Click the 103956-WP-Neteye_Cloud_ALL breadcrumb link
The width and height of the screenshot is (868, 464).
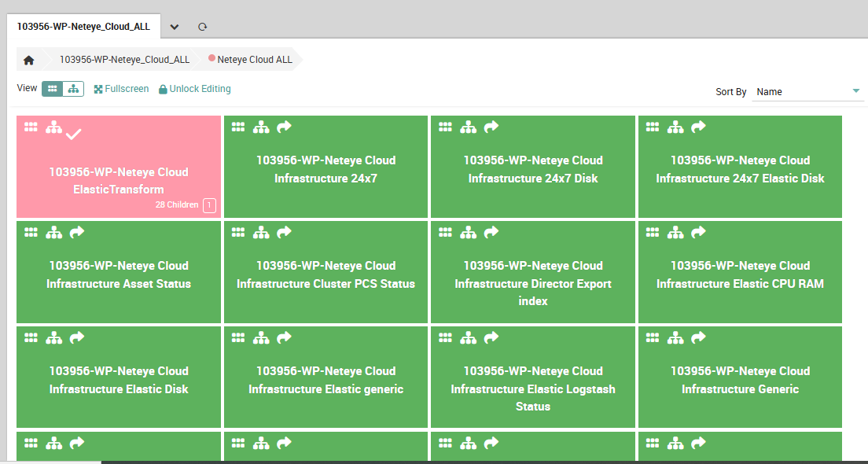pyautogui.click(x=124, y=60)
